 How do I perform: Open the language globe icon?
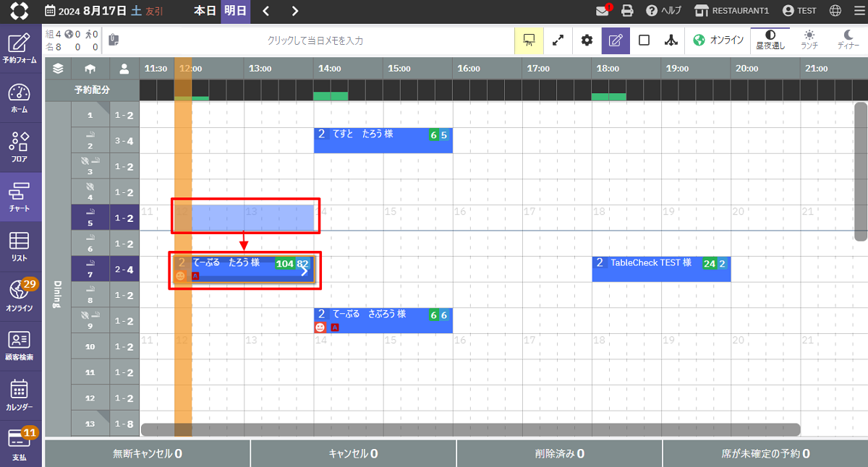pyautogui.click(x=835, y=11)
